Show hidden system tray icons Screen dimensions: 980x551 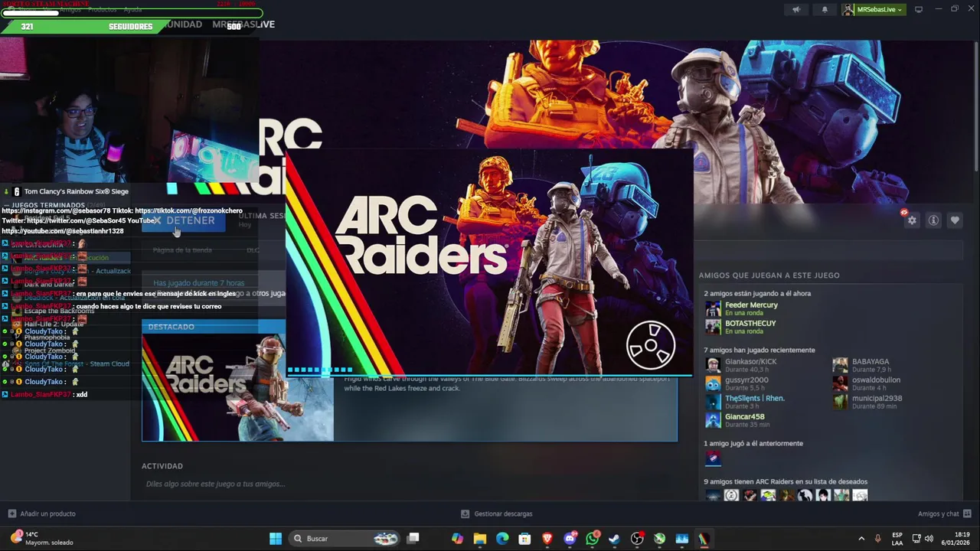pyautogui.click(x=861, y=539)
